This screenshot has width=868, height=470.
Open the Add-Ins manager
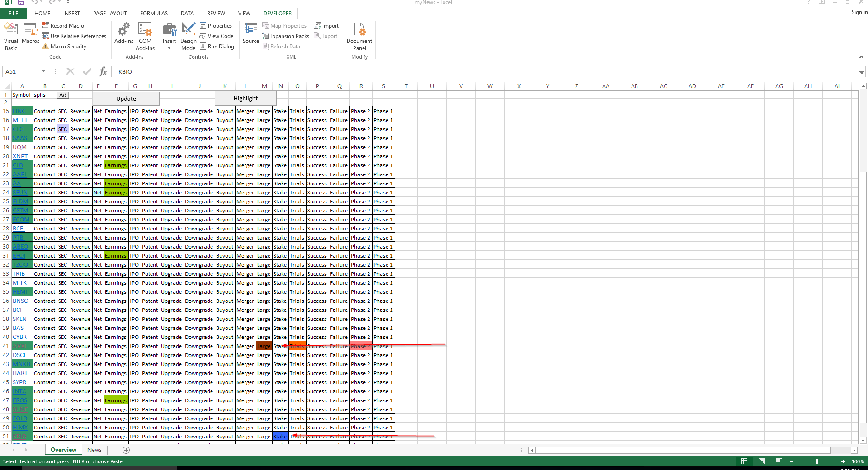click(x=123, y=33)
